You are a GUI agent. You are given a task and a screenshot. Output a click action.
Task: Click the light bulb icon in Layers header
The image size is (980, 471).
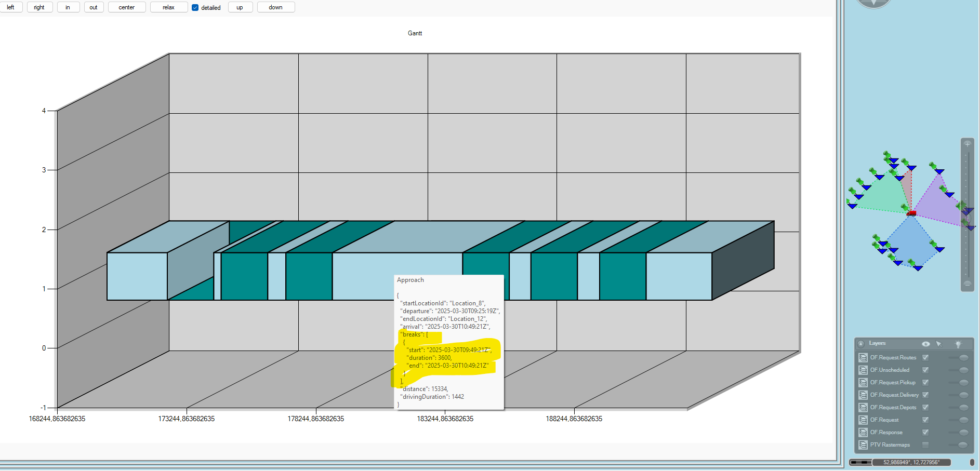[958, 344]
